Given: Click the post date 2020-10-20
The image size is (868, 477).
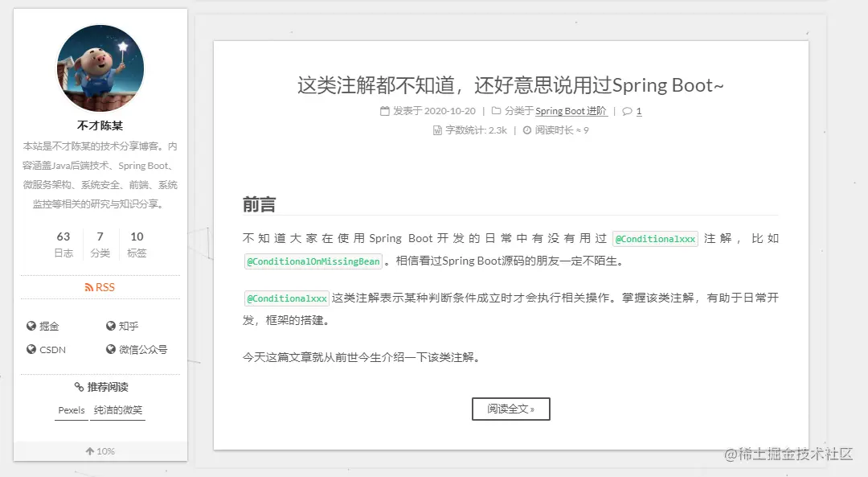Looking at the screenshot, I should click(x=449, y=111).
